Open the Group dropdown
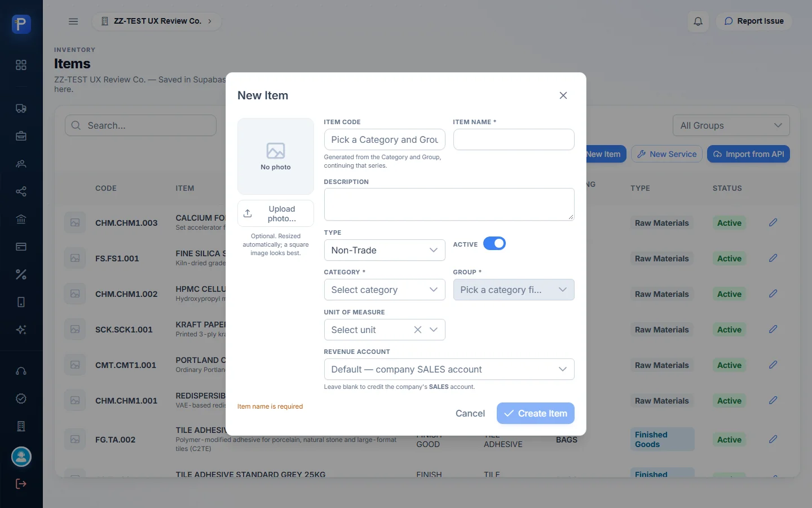The width and height of the screenshot is (812, 508). pyautogui.click(x=514, y=290)
